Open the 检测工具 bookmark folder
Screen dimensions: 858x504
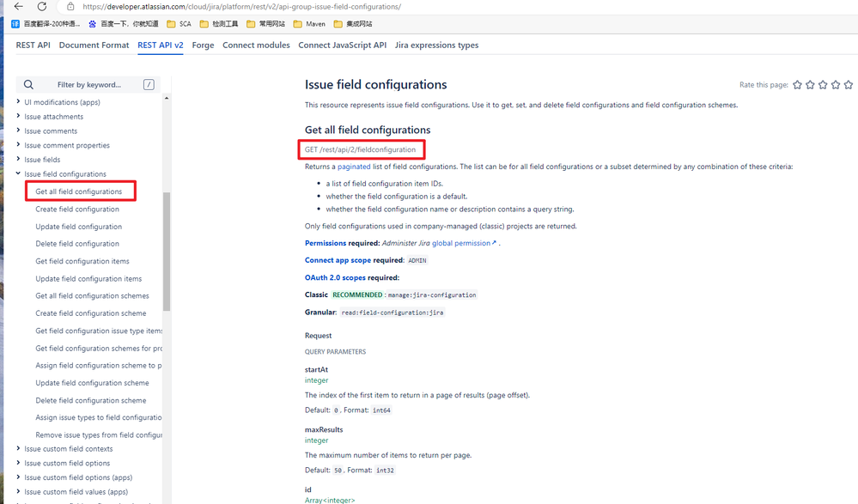pyautogui.click(x=219, y=24)
